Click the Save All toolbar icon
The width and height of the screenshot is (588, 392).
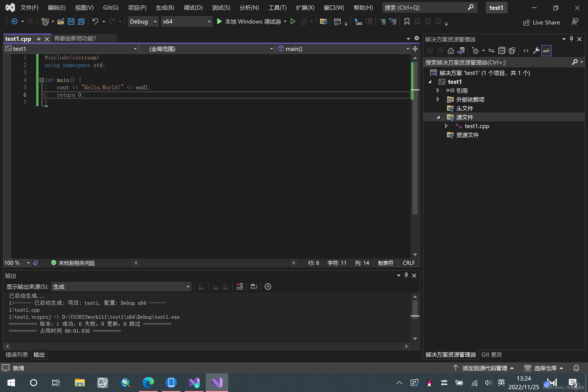click(81, 22)
